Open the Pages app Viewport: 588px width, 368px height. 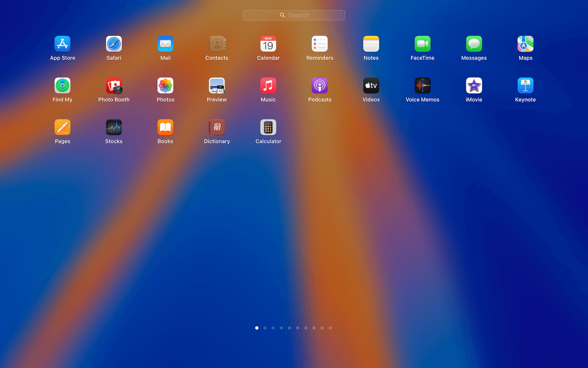point(62,127)
